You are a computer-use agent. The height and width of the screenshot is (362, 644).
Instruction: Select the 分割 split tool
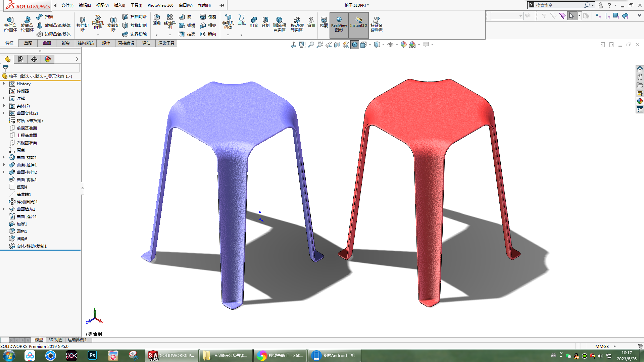pyautogui.click(x=265, y=22)
